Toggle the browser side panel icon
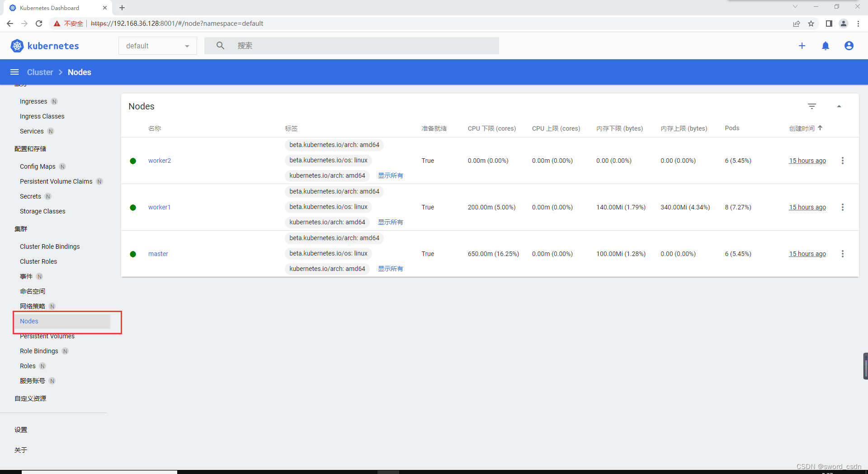The height and width of the screenshot is (474, 868). click(x=829, y=24)
